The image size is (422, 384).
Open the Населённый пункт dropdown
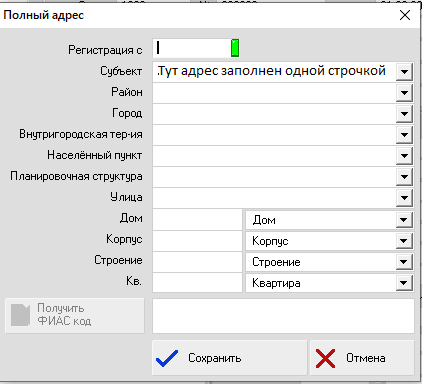click(404, 155)
